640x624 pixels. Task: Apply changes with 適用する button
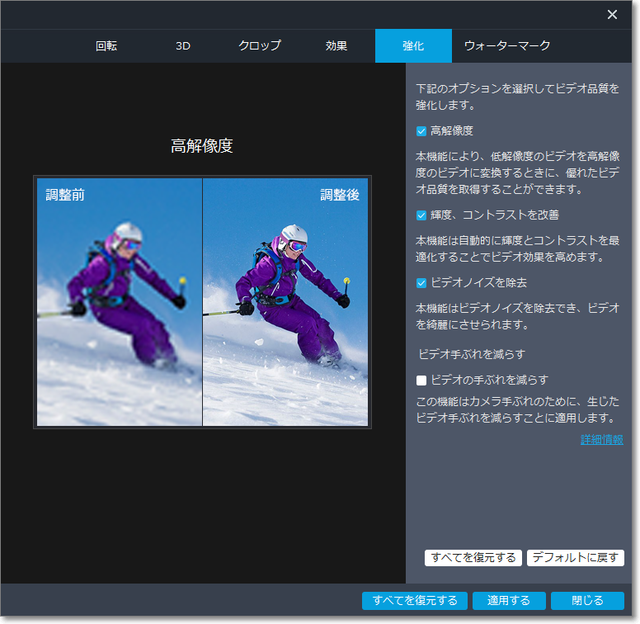coord(509,601)
